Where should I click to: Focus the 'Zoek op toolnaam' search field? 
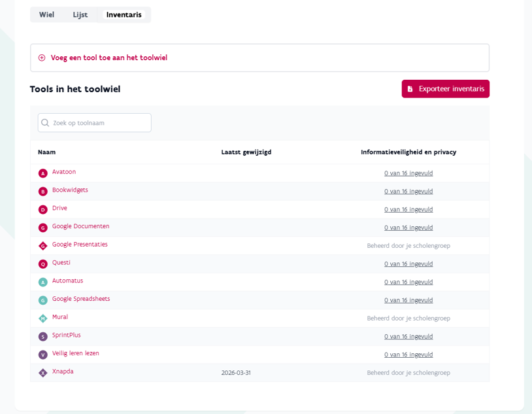(x=94, y=122)
